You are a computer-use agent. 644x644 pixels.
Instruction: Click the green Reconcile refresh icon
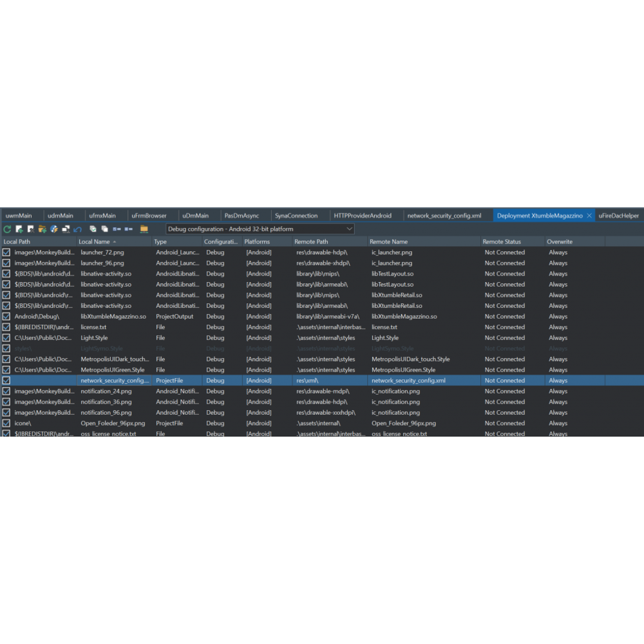point(7,229)
